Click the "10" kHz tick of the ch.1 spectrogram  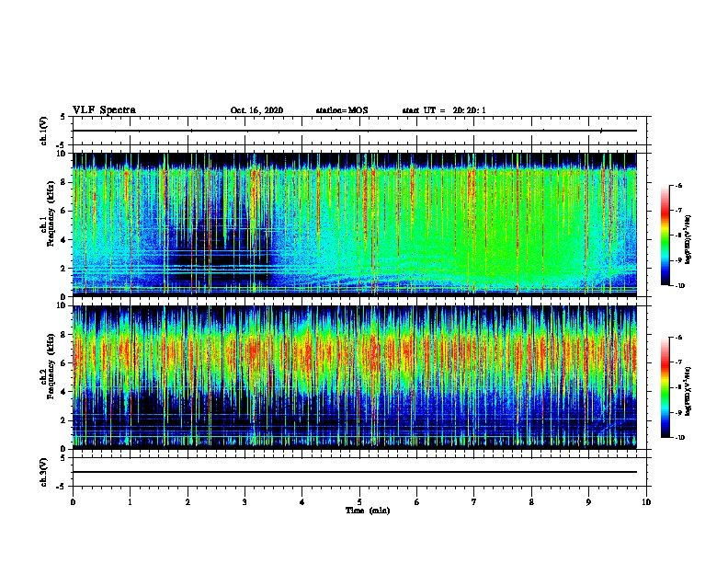(61, 154)
